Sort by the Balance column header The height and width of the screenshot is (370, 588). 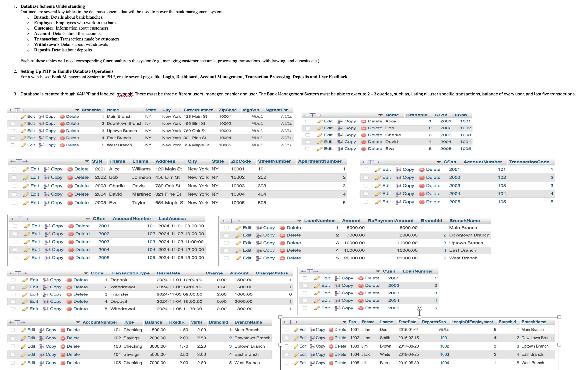point(154,322)
